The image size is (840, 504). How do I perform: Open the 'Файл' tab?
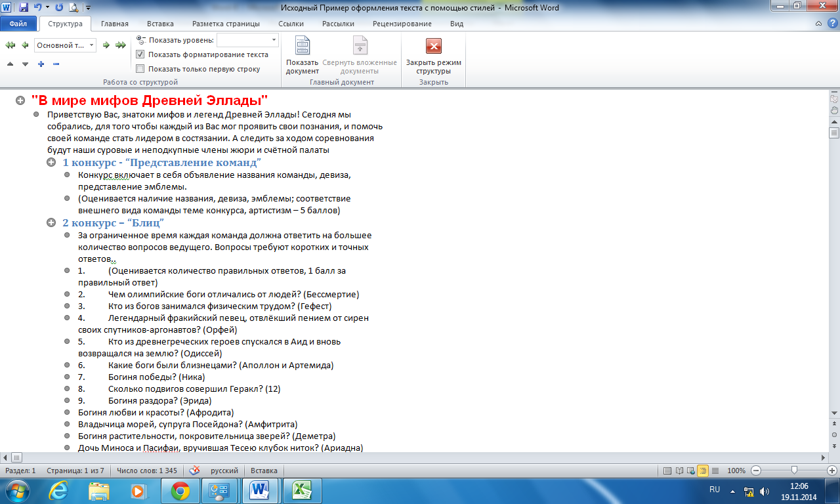tap(18, 24)
